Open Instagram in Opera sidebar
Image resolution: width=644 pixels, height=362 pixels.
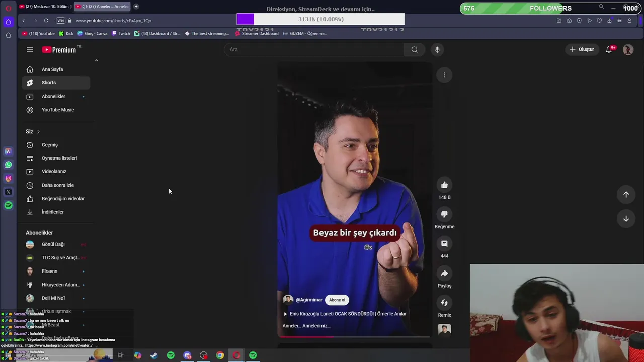[x=8, y=178]
